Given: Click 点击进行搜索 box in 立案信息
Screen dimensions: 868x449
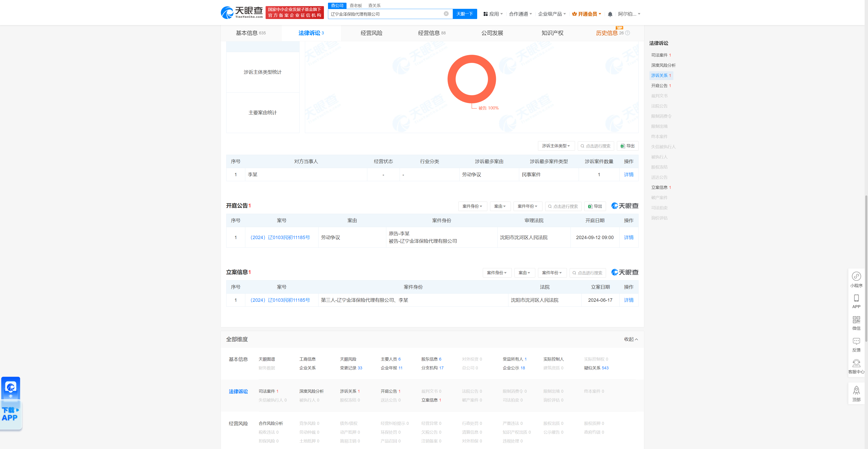Looking at the screenshot, I should pyautogui.click(x=588, y=273).
